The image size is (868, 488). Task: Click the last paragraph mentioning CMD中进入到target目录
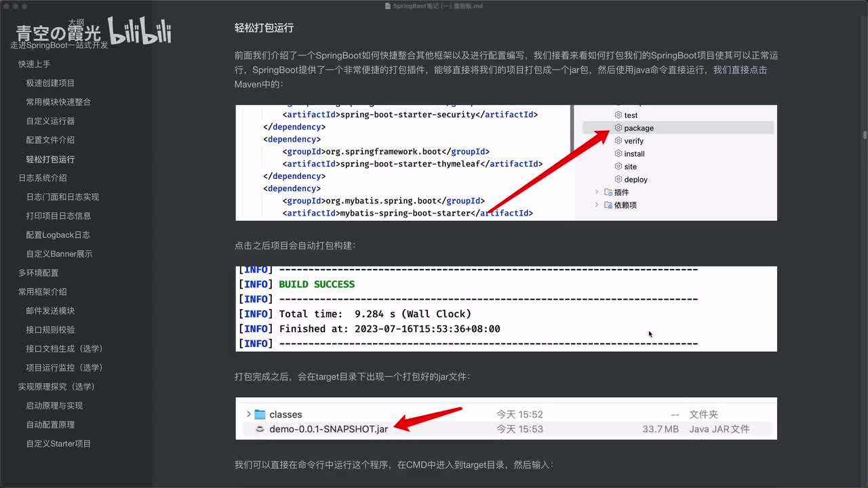tap(394, 465)
